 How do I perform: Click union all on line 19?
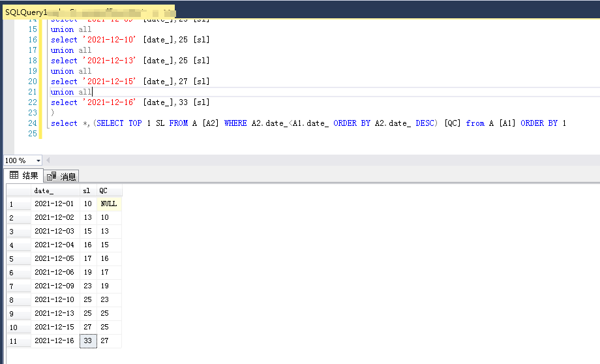71,71
